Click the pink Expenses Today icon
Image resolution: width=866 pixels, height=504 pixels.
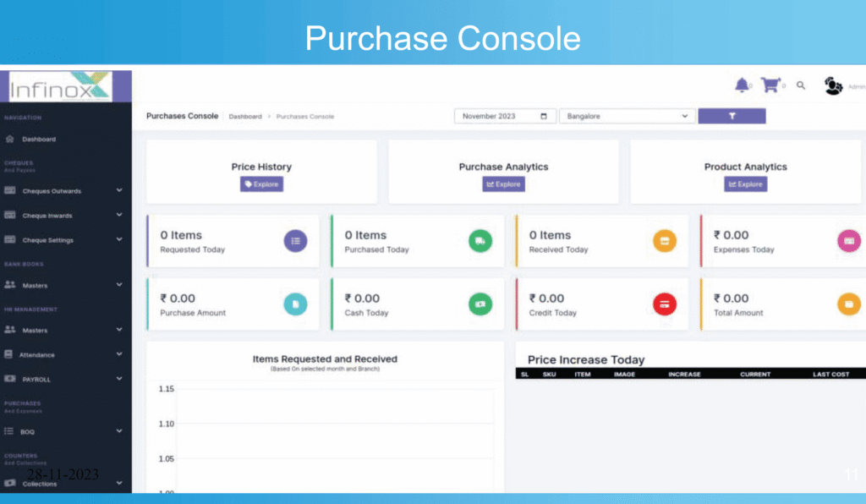click(848, 241)
